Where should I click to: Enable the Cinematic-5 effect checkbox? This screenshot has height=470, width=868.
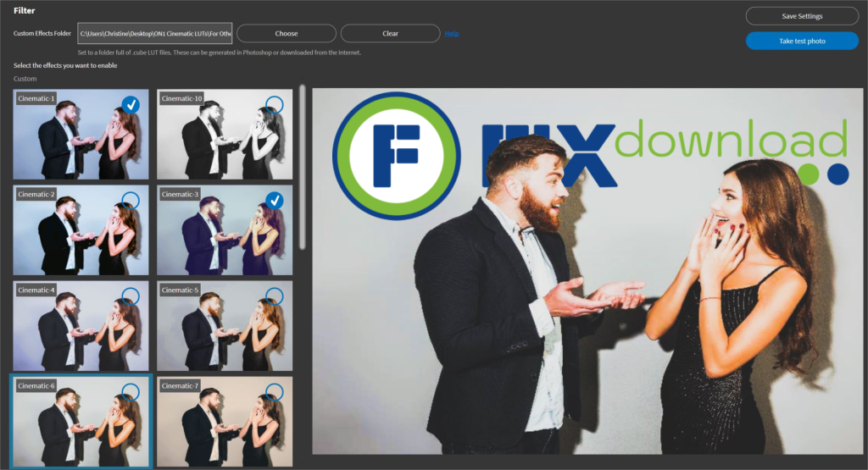point(274,296)
